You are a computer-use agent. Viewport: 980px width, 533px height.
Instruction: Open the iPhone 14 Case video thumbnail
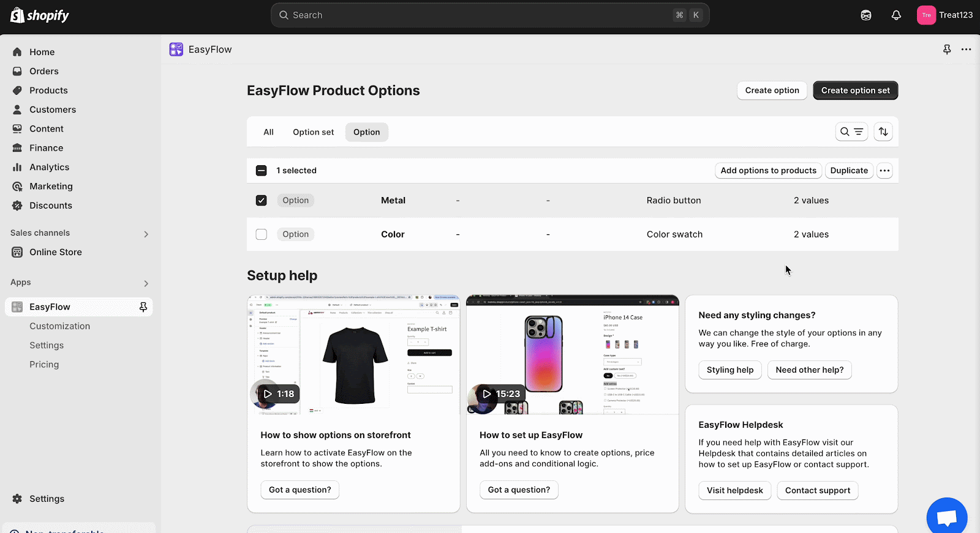tap(573, 355)
